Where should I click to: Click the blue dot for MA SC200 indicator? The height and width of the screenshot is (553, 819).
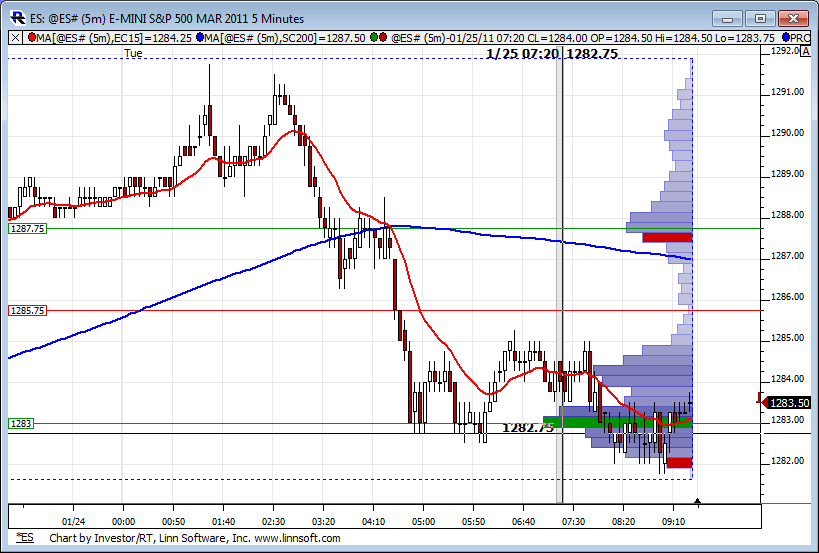(200, 38)
